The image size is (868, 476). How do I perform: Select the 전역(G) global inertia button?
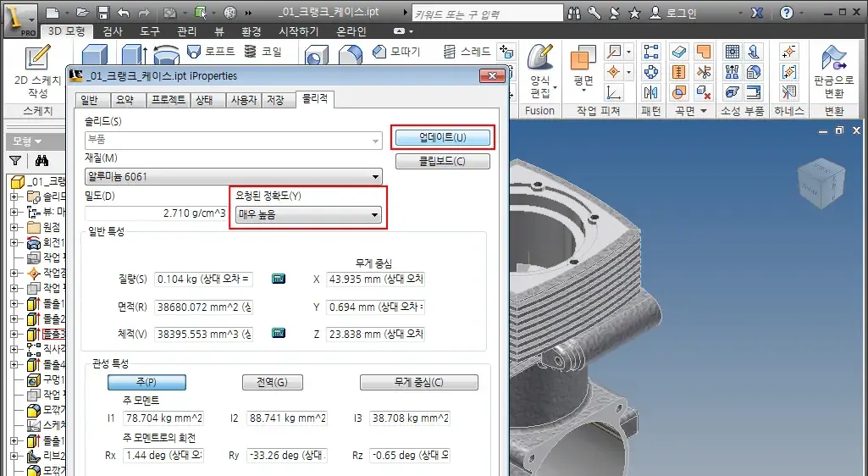click(273, 382)
